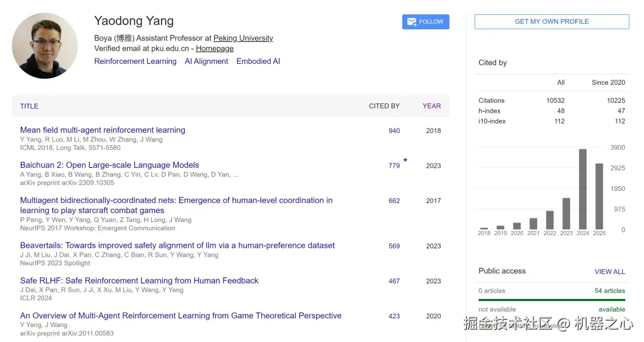644x342 pixels.
Task: Open Mean field multi-agent reinforcement learning paper
Action: tap(103, 130)
